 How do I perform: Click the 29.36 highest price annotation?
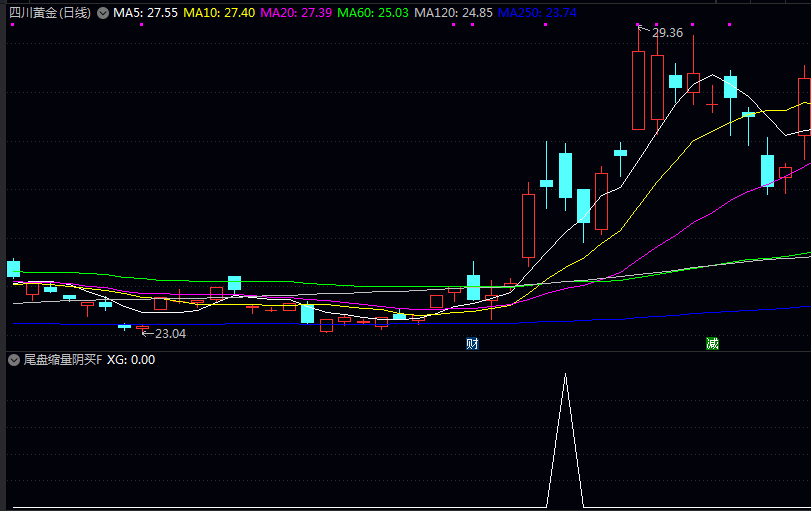[667, 33]
